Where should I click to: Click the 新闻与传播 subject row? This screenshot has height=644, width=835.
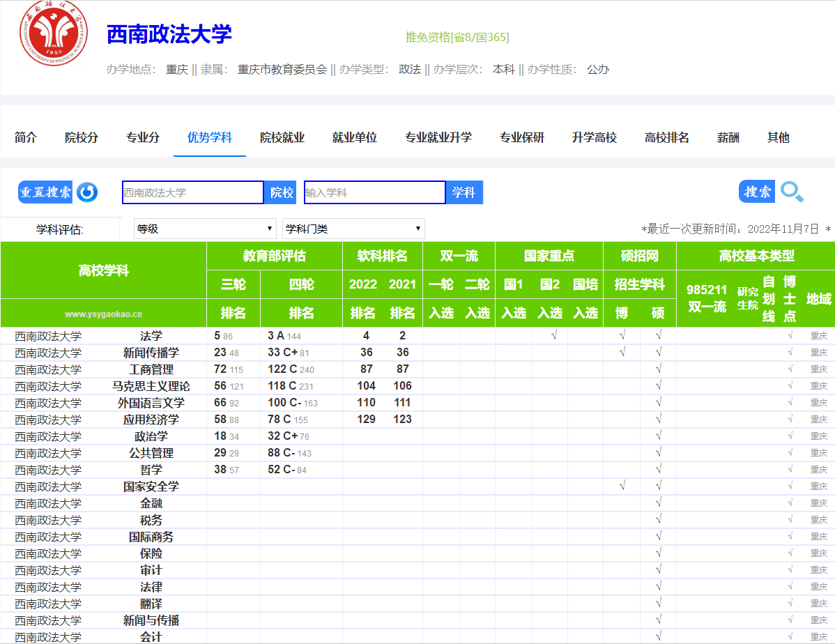(x=417, y=620)
